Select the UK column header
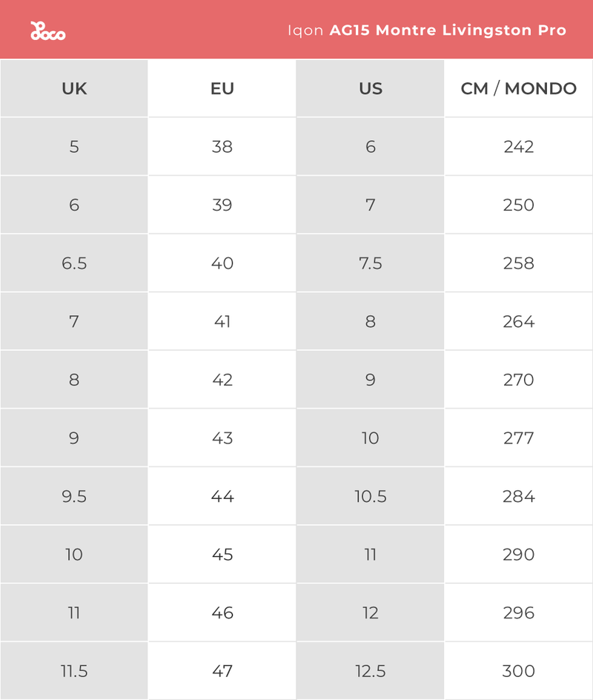Screen dimensions: 593x700 tap(74, 89)
